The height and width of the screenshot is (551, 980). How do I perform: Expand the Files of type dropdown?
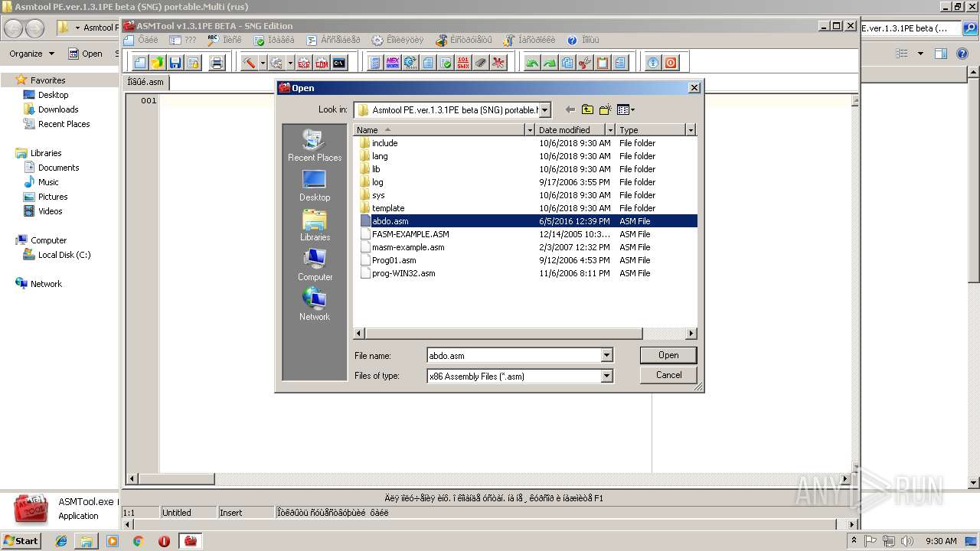[606, 376]
